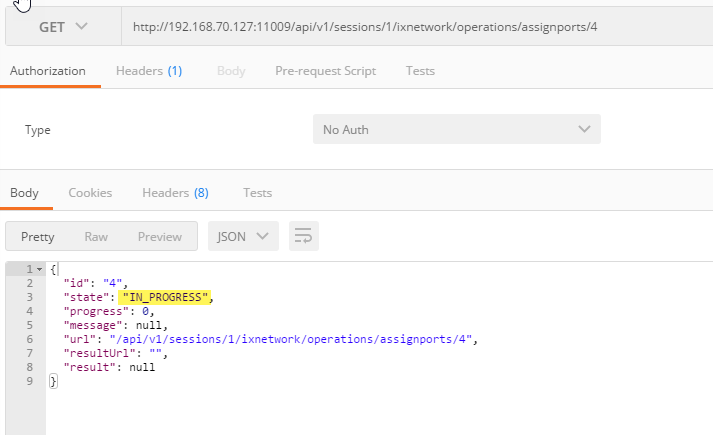Viewport: 713px width, 435px height.
Task: Expand the No Auth type dropdown
Action: 456,129
